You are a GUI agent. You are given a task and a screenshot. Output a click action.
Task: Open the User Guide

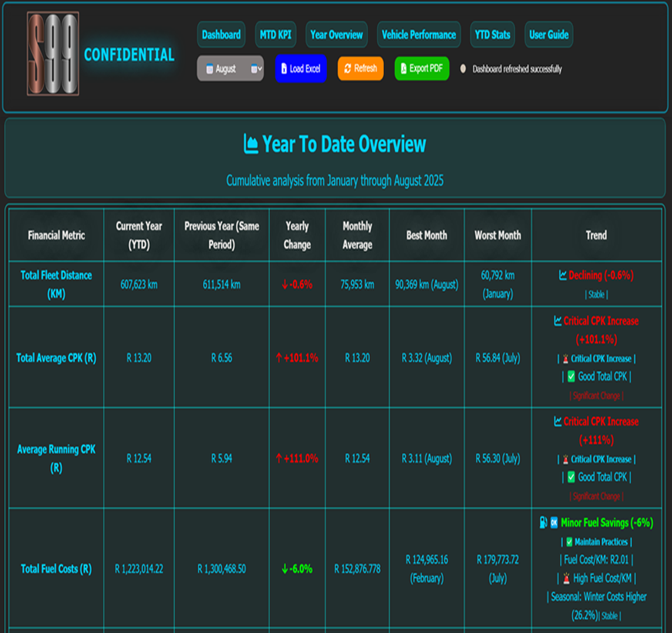pos(548,34)
